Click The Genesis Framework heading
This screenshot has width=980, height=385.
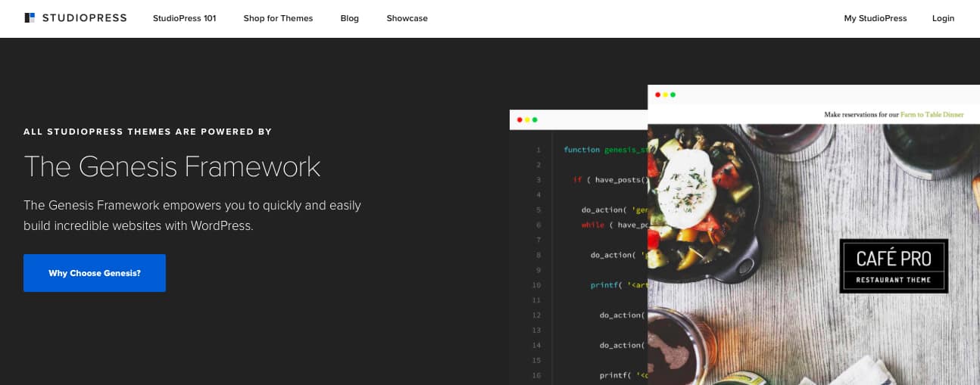[172, 166]
